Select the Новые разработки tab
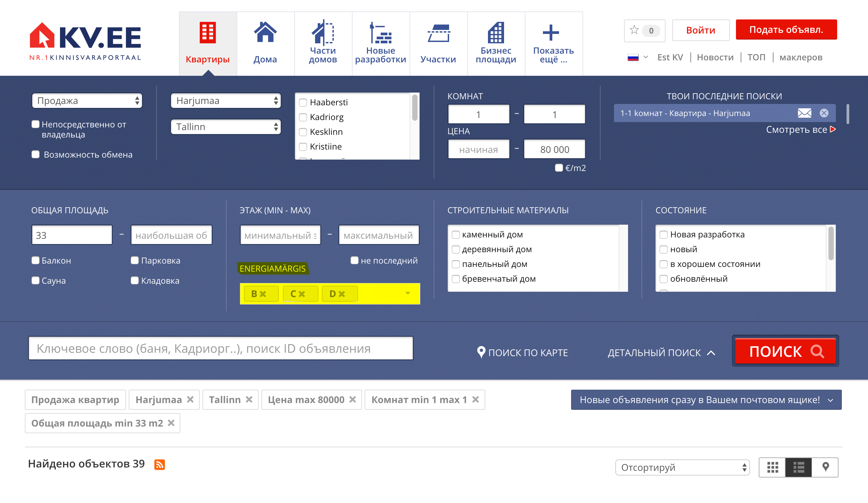The width and height of the screenshot is (868, 503). coord(381,44)
